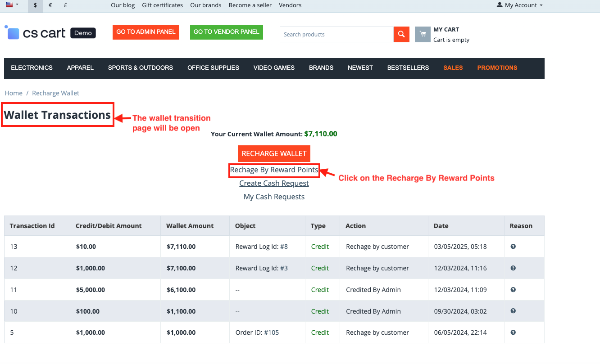Screen dimensions: 600x364
Task: Select the pound currency option
Action: point(66,5)
